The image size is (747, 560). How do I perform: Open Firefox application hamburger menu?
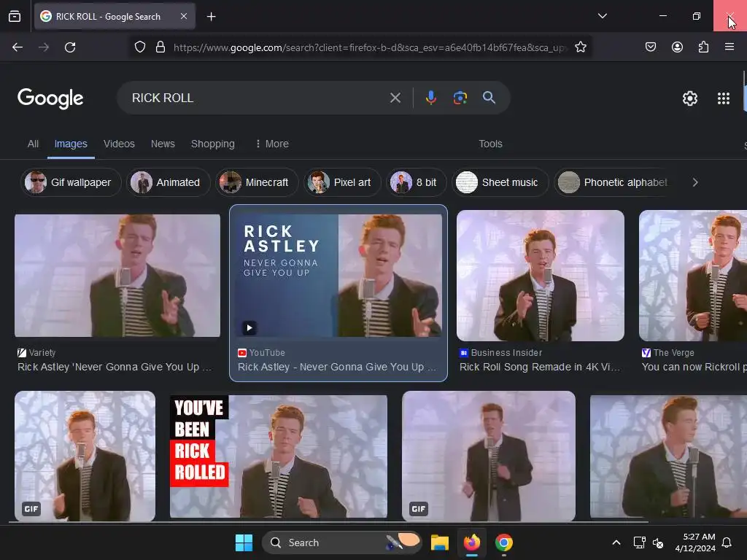[729, 47]
